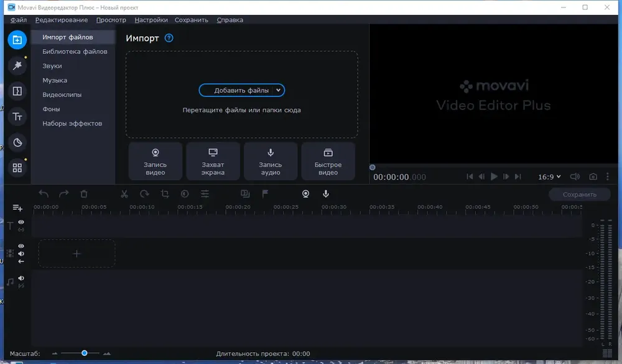Viewport: 622px width, 364px height.
Task: Toggle title track link icon
Action: [x=21, y=230]
